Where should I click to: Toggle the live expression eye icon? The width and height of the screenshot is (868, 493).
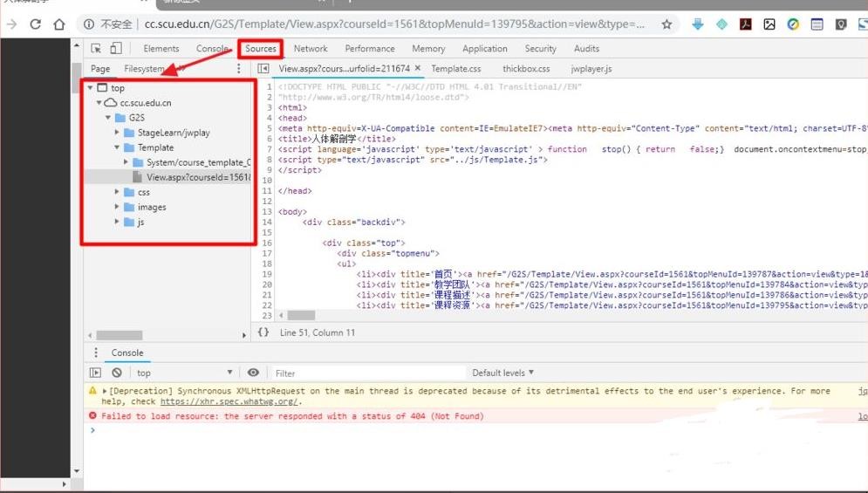(x=253, y=373)
